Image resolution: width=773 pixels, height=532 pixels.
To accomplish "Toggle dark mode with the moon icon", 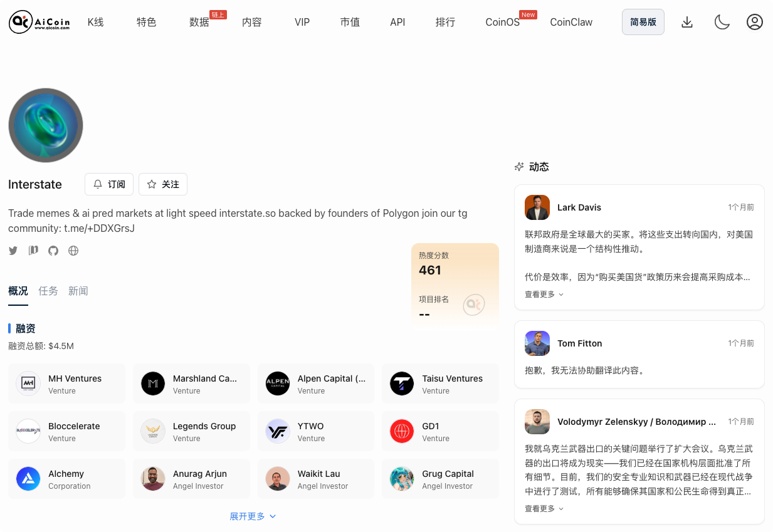I will [722, 22].
